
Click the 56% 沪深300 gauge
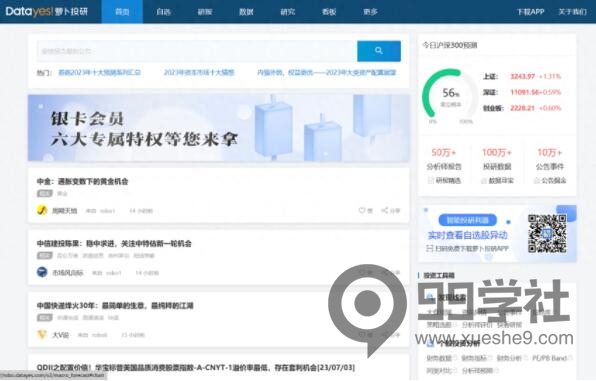point(450,95)
